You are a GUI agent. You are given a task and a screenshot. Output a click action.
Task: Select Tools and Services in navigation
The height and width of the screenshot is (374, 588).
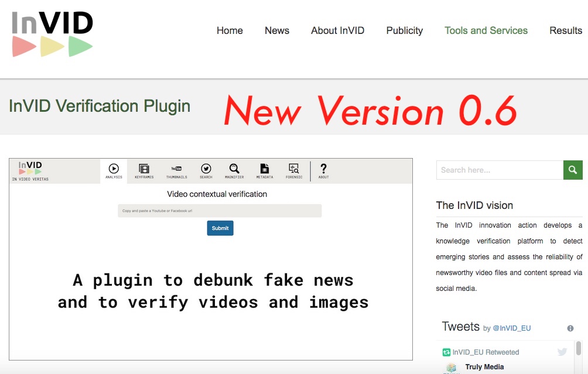tap(486, 30)
